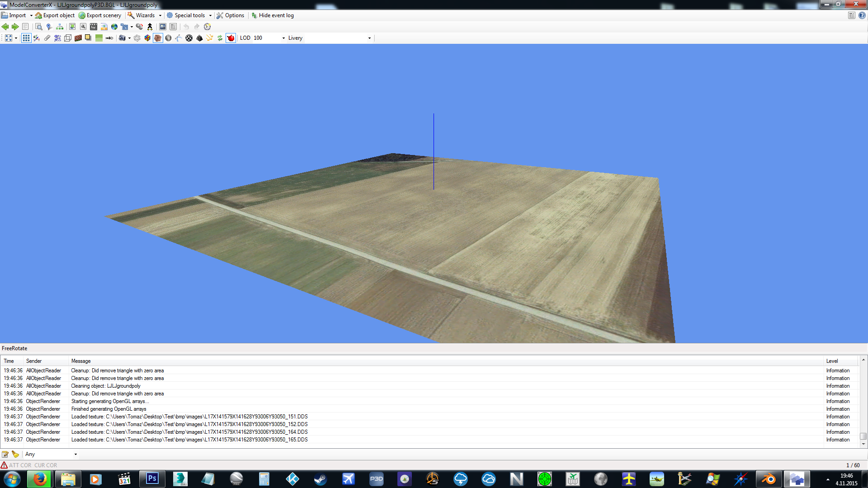The width and height of the screenshot is (868, 488).
Task: Toggle the grid display button
Action: [26, 38]
